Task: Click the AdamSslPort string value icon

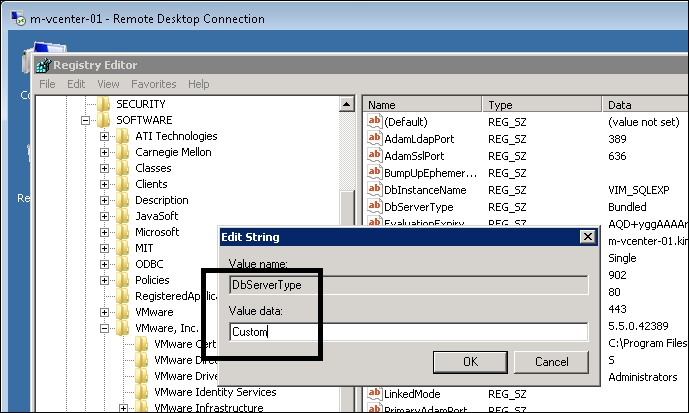Action: click(374, 156)
